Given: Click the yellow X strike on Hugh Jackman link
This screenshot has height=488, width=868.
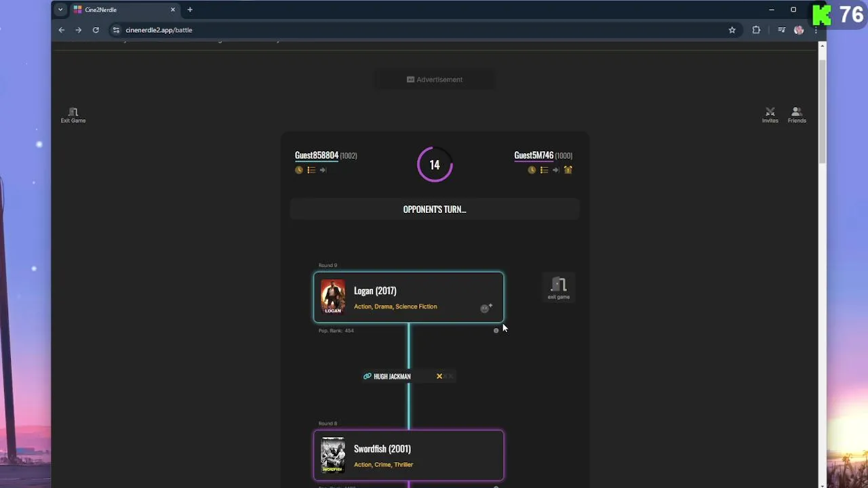Looking at the screenshot, I should [439, 376].
